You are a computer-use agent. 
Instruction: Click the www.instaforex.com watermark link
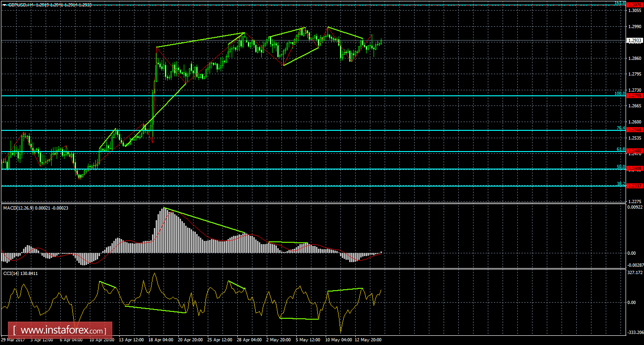[63, 330]
